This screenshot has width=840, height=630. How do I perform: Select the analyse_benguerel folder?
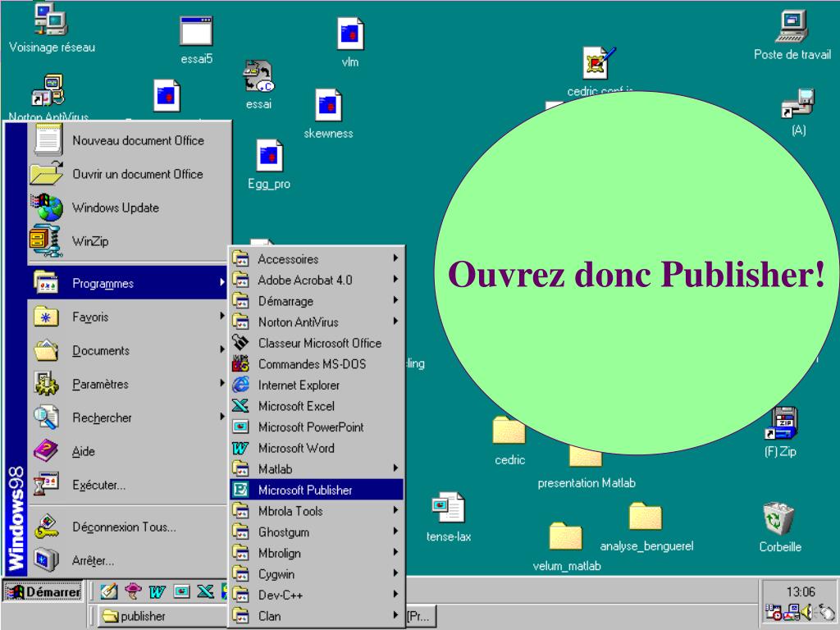[646, 527]
